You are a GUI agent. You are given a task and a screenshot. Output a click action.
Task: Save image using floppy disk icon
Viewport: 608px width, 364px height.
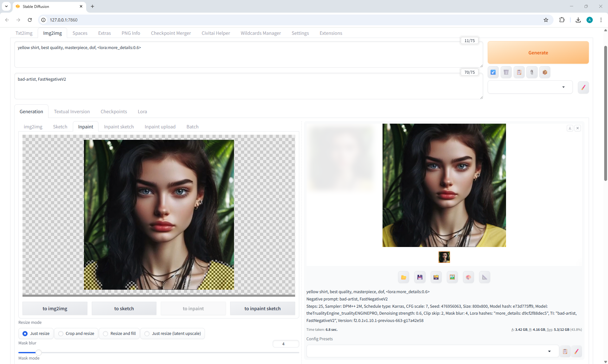coord(420,277)
